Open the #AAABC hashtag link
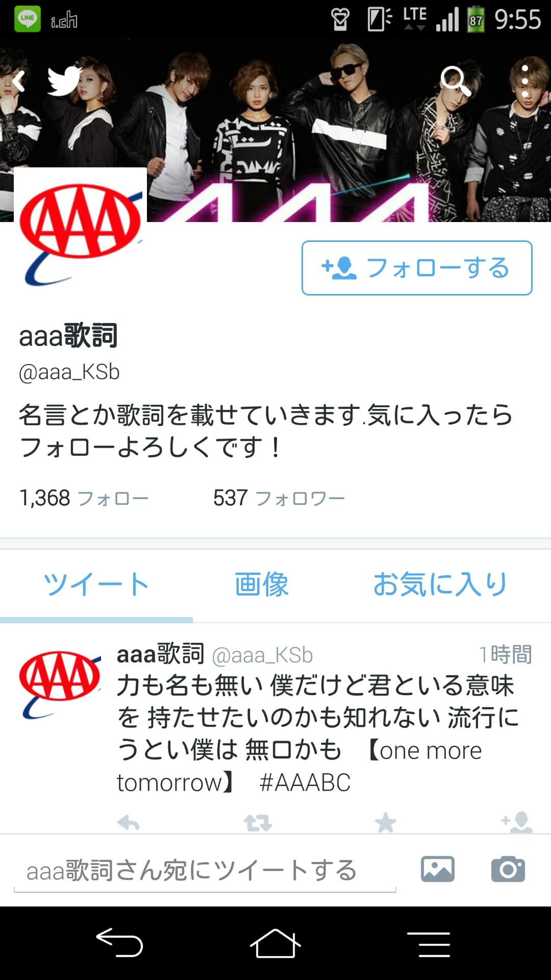551x980 pixels. (305, 782)
